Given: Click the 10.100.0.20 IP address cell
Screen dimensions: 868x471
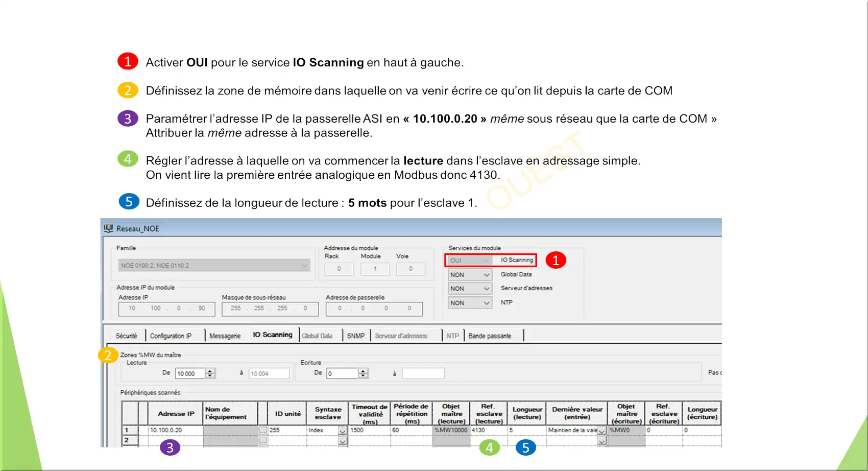Looking at the screenshot, I should pyautogui.click(x=176, y=430).
